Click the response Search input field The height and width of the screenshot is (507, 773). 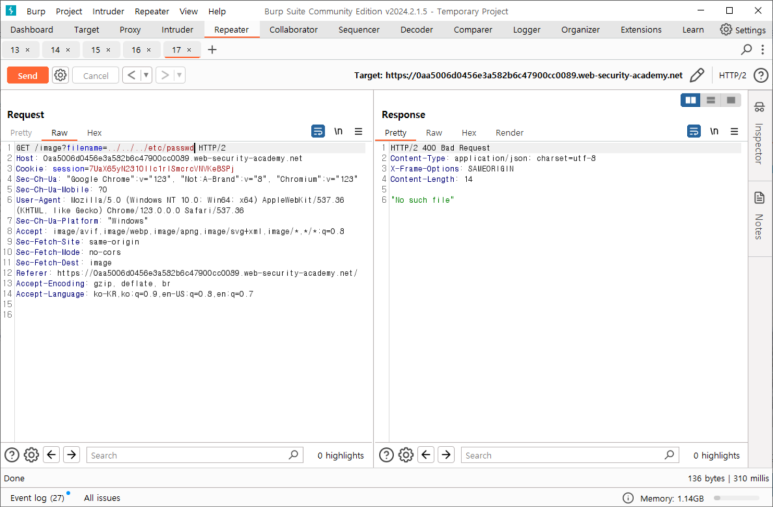[x=570, y=455]
